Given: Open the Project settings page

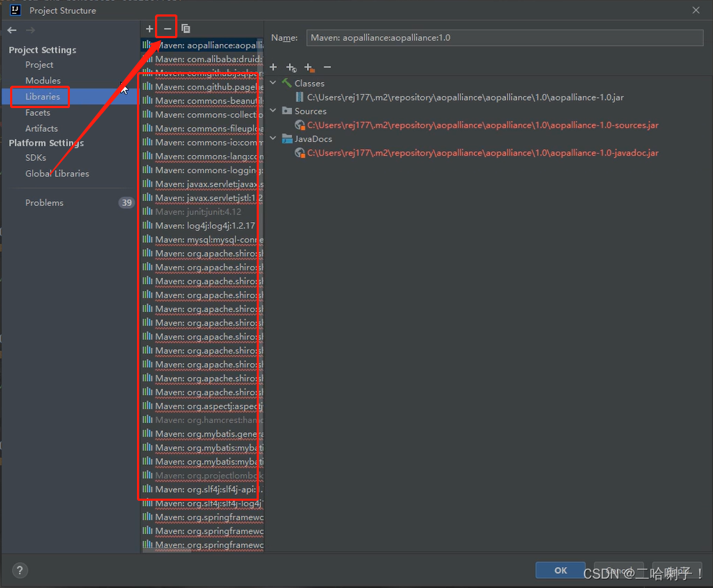Looking at the screenshot, I should (39, 65).
